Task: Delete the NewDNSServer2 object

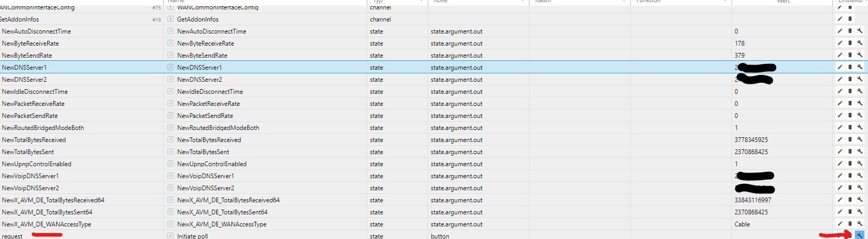Action: (x=850, y=79)
